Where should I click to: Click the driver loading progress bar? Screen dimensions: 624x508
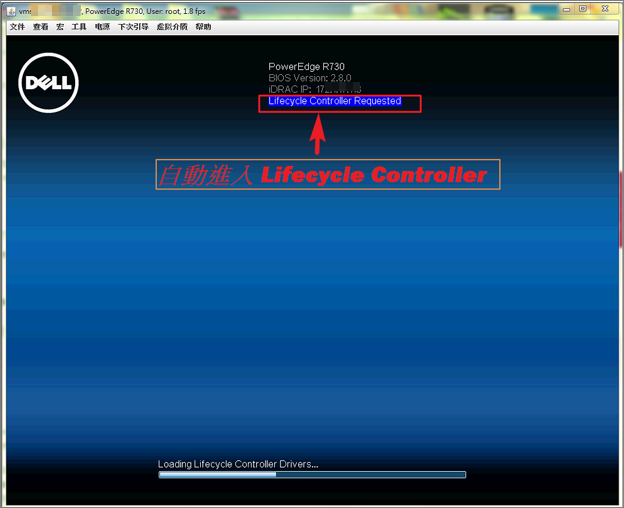(312, 475)
